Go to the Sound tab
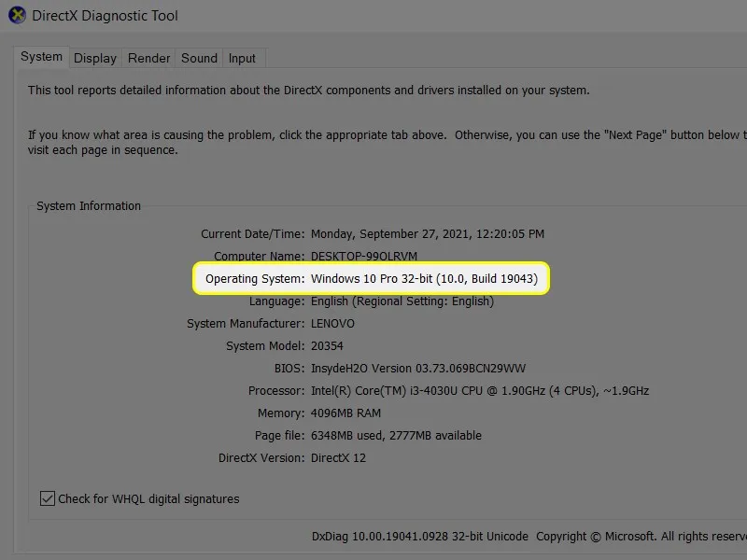747x560 pixels. [199, 58]
